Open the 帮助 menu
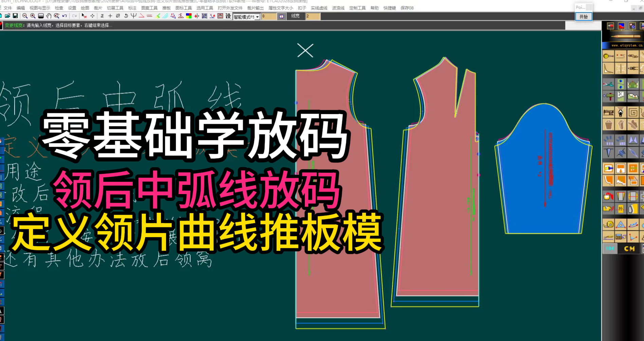The width and height of the screenshot is (644, 341). point(374,7)
